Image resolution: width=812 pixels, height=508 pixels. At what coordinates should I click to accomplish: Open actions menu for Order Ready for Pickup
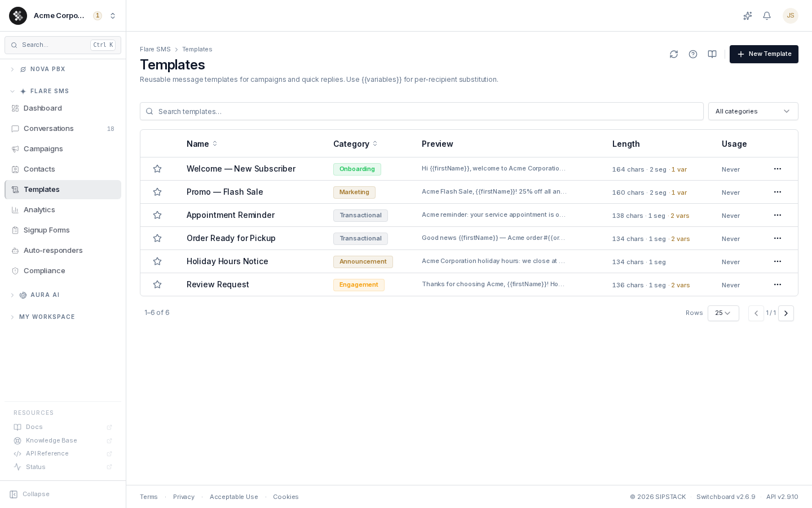click(778, 238)
